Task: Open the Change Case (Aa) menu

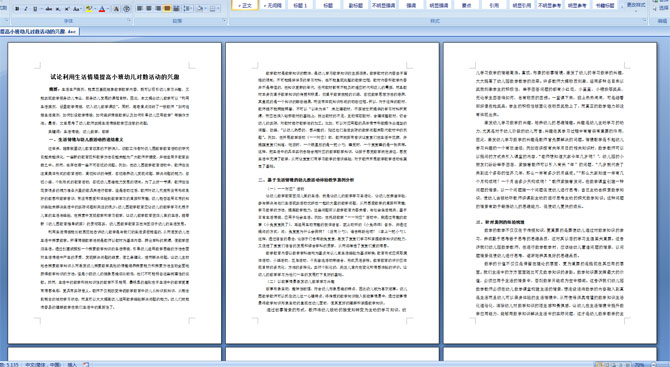Action: (x=77, y=9)
